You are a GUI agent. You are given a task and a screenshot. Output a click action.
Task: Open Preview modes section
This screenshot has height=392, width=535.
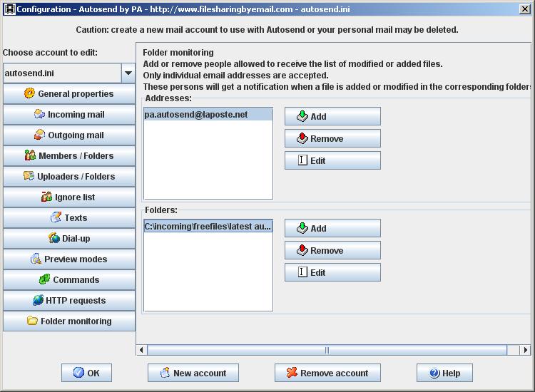69,259
